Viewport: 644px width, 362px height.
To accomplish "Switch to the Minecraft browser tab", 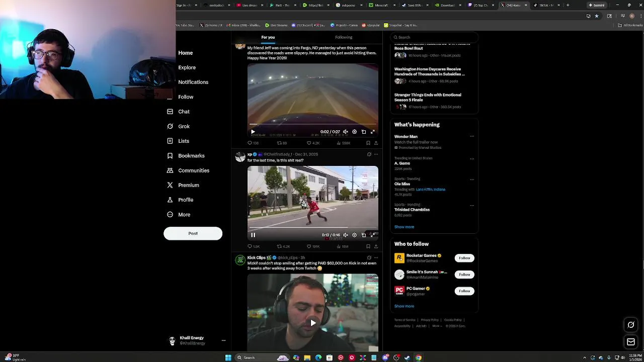I will click(381, 5).
